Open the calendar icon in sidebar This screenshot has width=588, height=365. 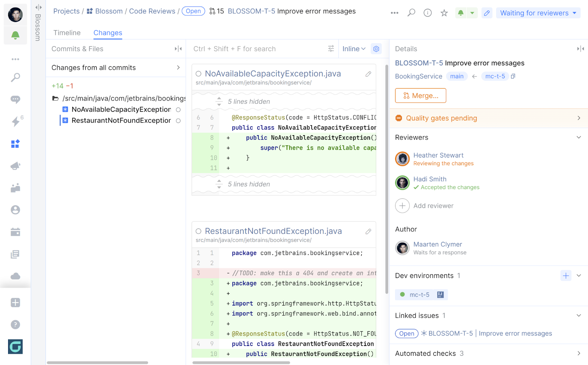pos(15,232)
